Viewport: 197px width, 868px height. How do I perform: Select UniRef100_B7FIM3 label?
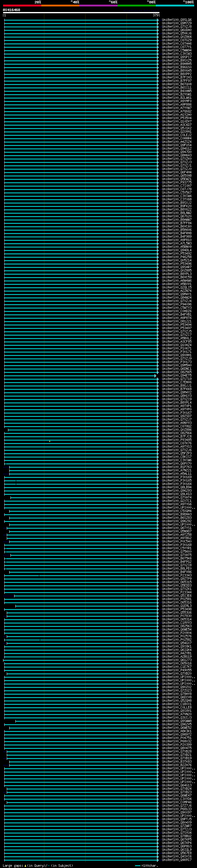pyautogui.click(x=177, y=78)
